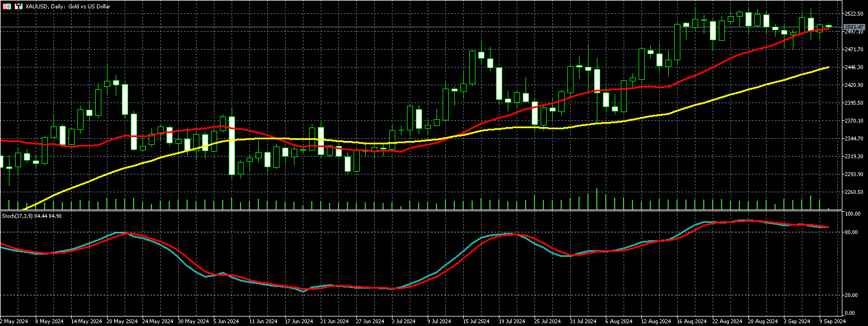Click the 2446.30 price scale label
This screenshot has height=326, width=868.
(854, 67)
